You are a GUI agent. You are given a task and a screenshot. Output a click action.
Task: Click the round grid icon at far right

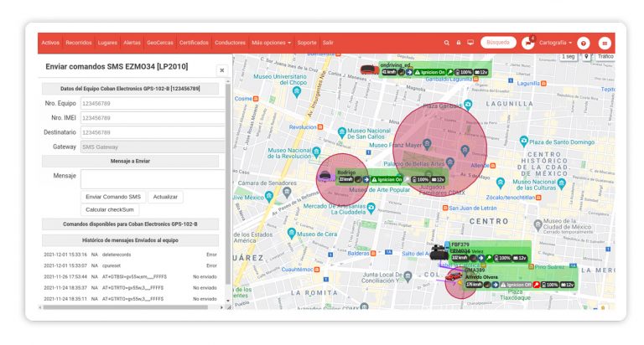point(604,43)
